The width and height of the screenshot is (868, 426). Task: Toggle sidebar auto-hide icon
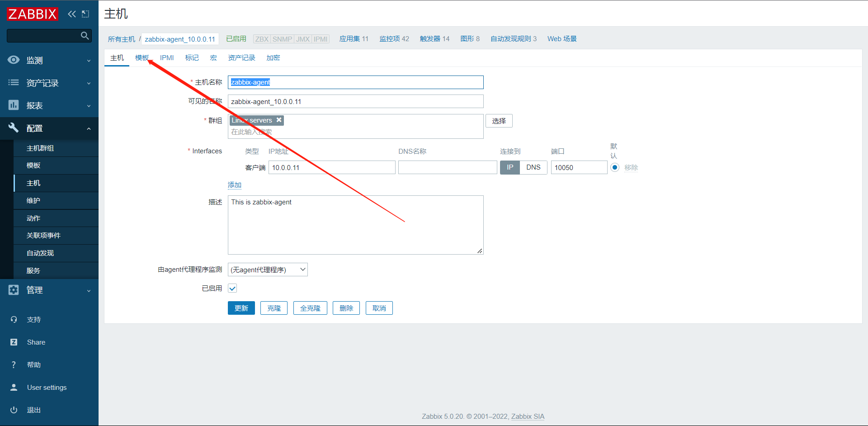(x=85, y=14)
